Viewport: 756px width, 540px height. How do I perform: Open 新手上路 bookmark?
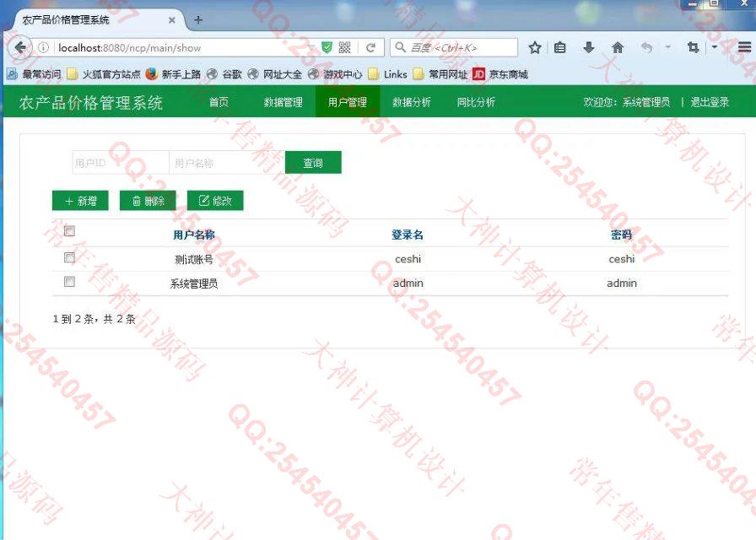coord(173,74)
